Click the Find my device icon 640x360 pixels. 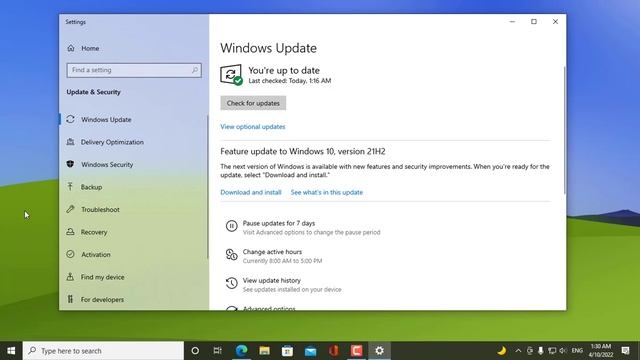[x=70, y=276]
